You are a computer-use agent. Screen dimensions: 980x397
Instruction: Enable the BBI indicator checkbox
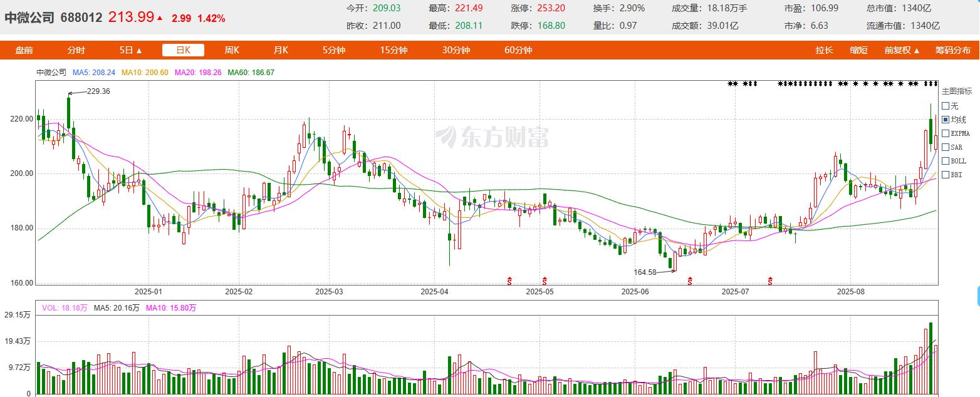coord(946,175)
